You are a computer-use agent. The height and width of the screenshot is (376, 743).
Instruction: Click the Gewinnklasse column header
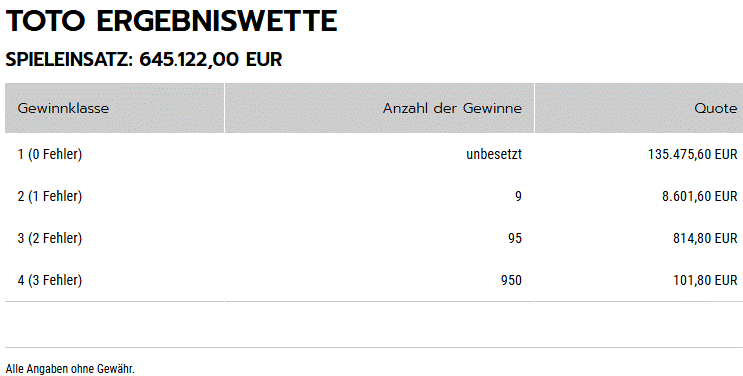(x=63, y=108)
